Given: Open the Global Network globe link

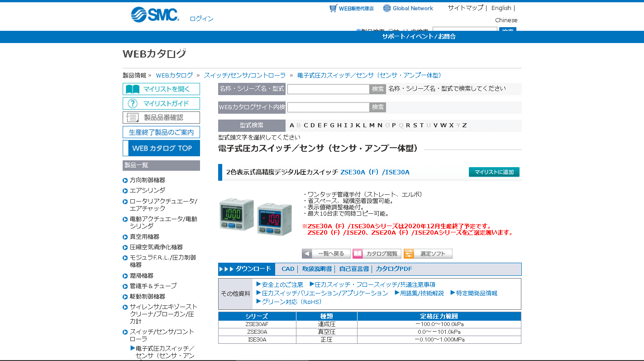Looking at the screenshot, I should pyautogui.click(x=408, y=8).
